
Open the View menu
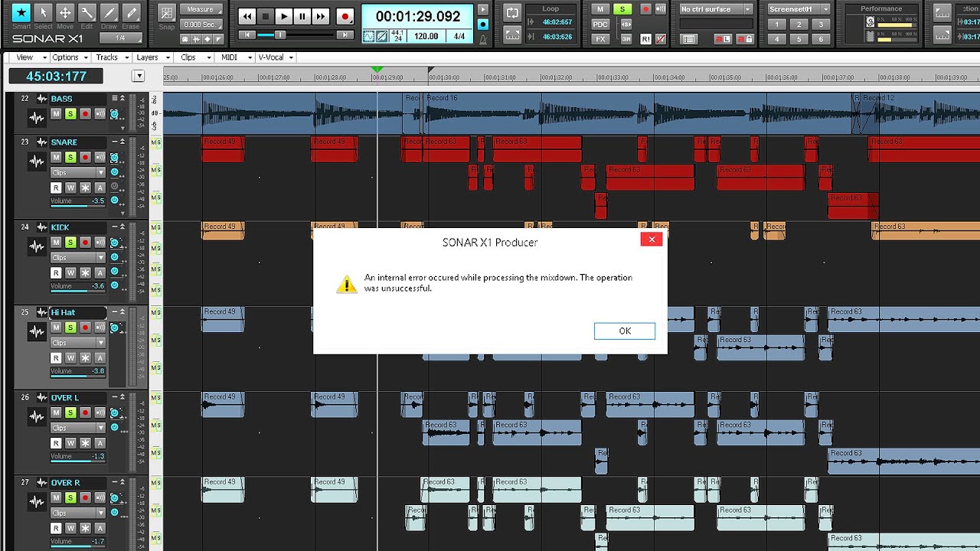30,57
